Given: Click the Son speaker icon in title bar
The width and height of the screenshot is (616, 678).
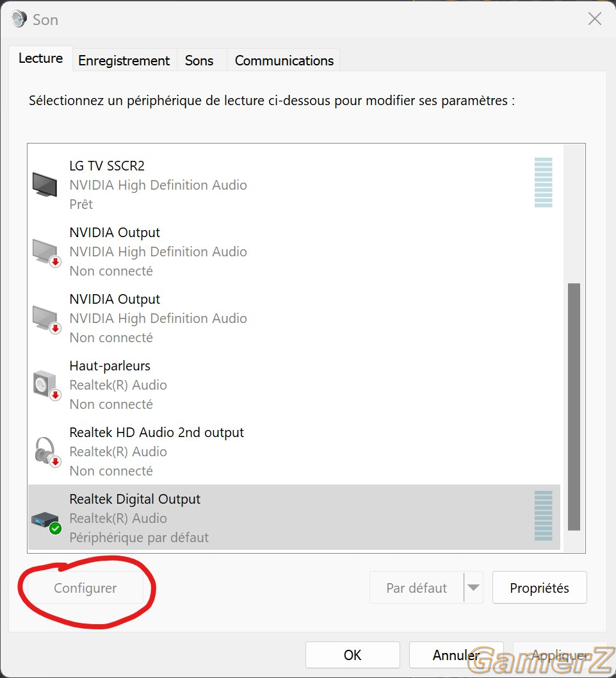Looking at the screenshot, I should 19,19.
